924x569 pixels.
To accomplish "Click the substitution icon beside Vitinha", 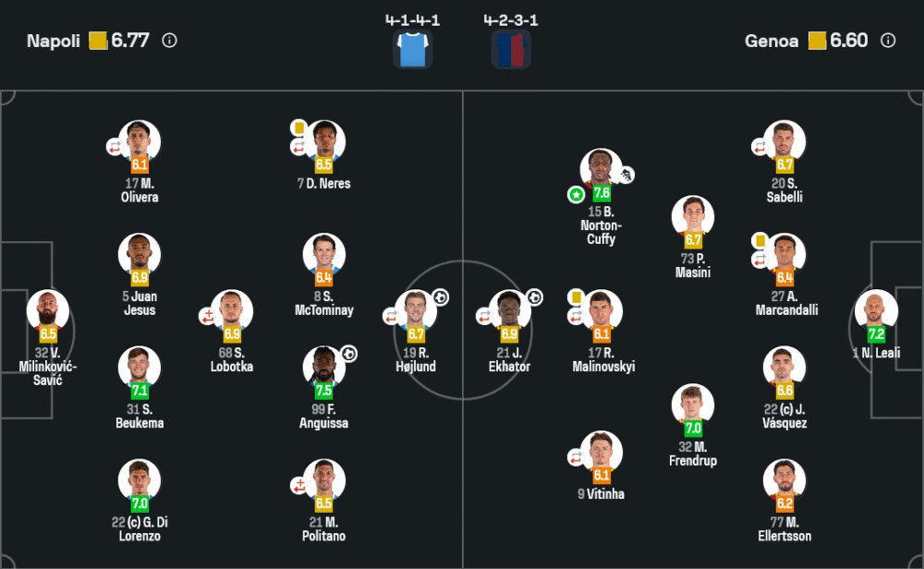I will pyautogui.click(x=576, y=457).
